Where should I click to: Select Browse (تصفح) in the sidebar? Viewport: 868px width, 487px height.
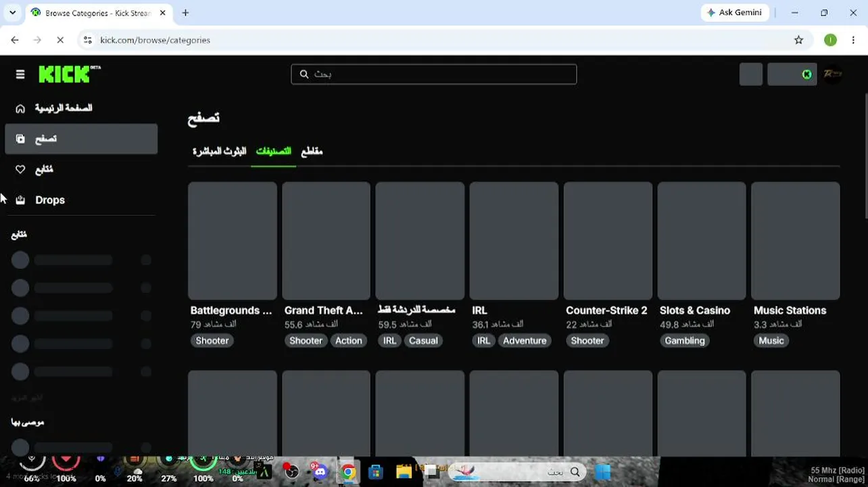tap(81, 139)
